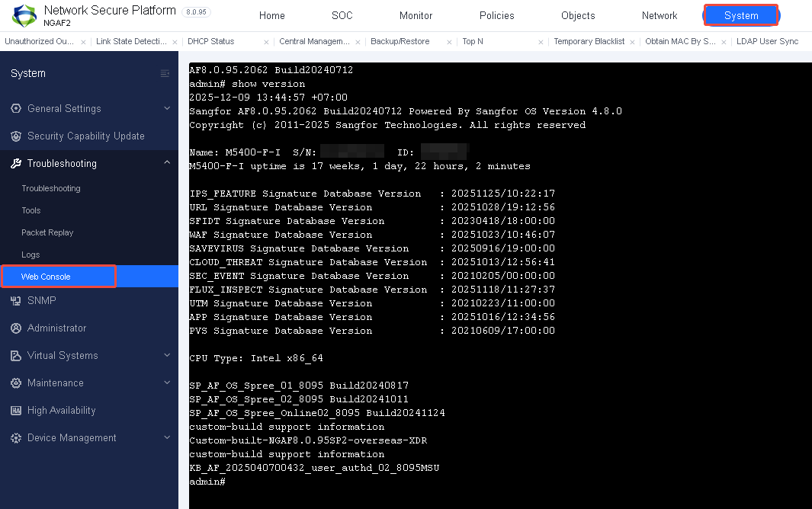This screenshot has width=812, height=509.
Task: Collapse the System sidebar using the menu icon
Action: [x=165, y=73]
